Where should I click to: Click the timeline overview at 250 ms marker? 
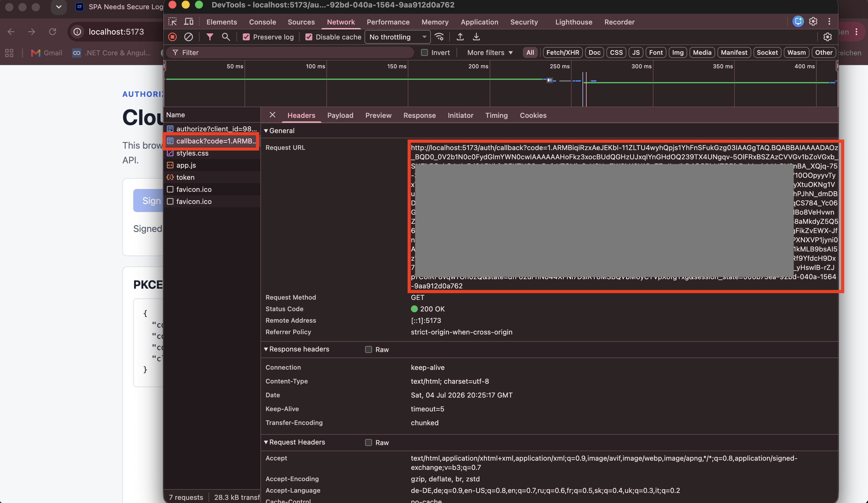[559, 66]
